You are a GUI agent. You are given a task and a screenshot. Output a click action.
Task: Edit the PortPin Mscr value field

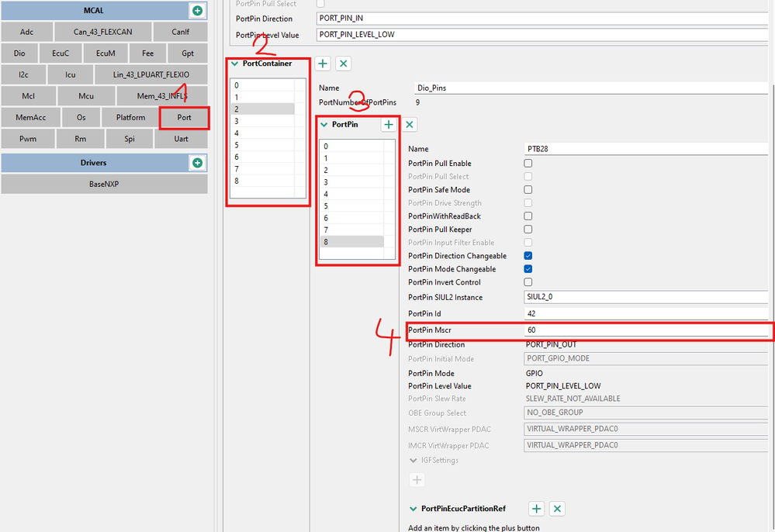tap(646, 330)
